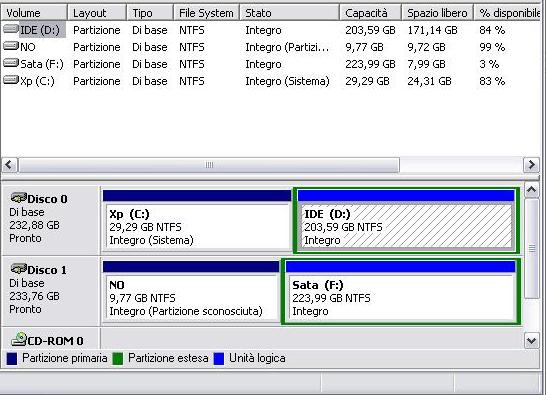Click the horizontal scrollbar thumb in volume list
The image size is (546, 395).
(209, 165)
